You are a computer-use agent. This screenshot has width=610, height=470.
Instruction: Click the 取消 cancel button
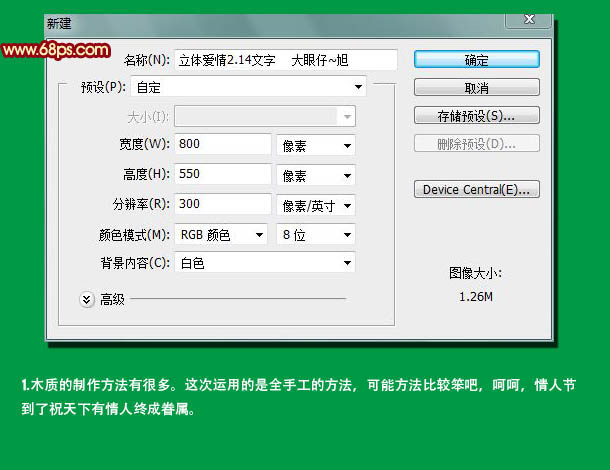(477, 88)
